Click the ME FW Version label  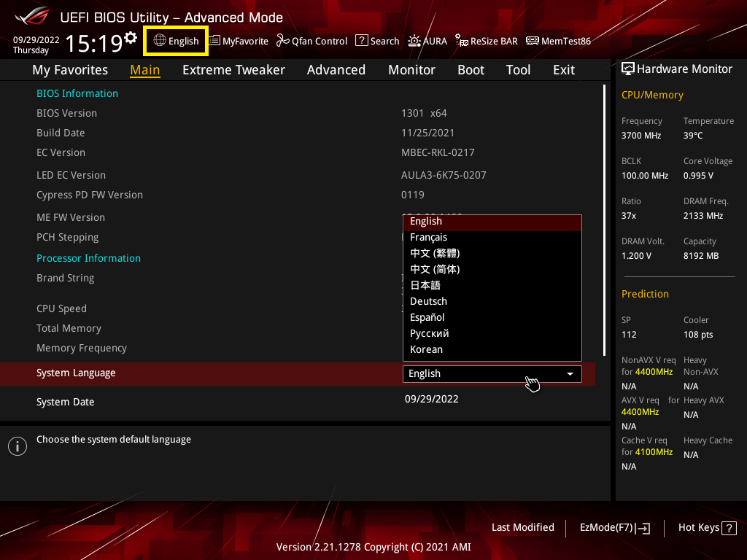pos(71,217)
